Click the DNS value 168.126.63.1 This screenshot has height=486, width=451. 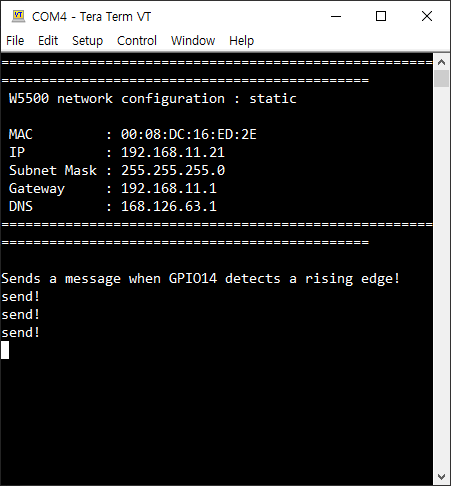[169, 206]
